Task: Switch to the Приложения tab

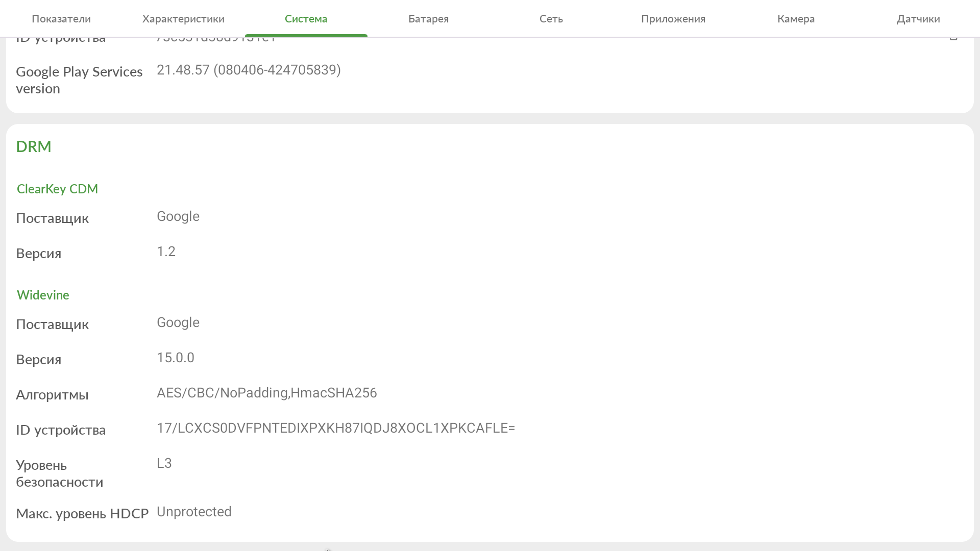Action: coord(673,19)
